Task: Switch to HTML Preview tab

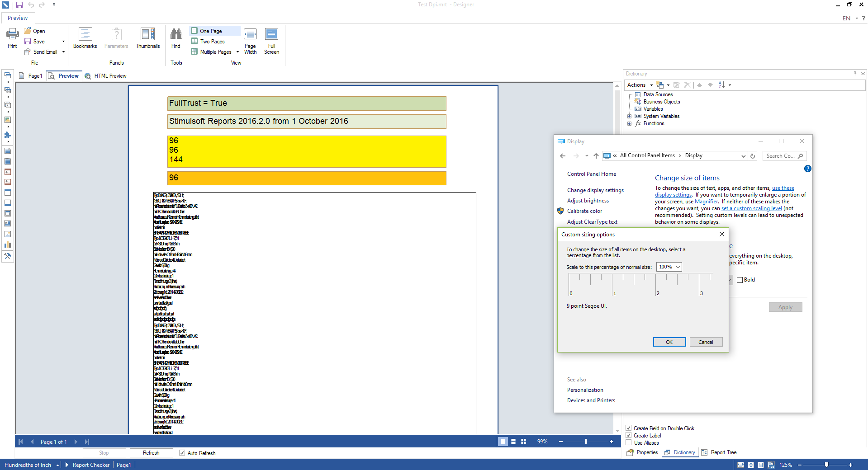Action: tap(106, 76)
